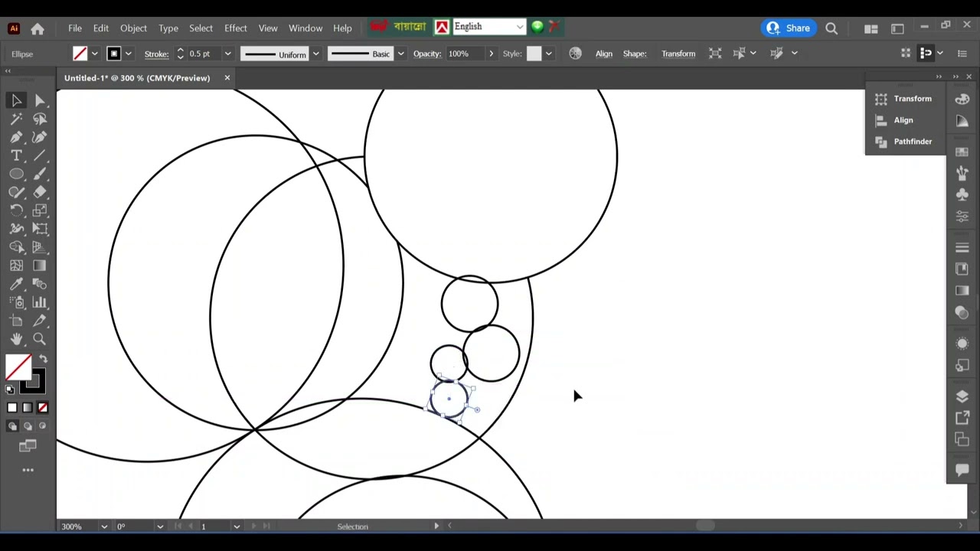Pick the Magic Wand tool
Screen dimensions: 980x551
tap(16, 119)
